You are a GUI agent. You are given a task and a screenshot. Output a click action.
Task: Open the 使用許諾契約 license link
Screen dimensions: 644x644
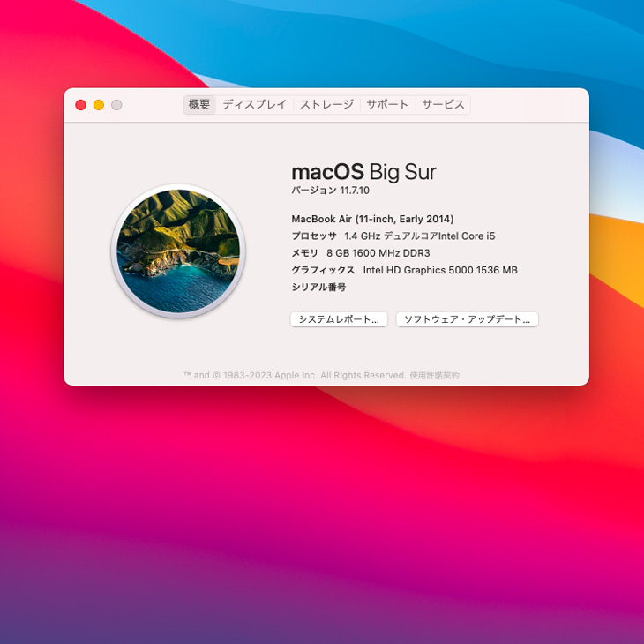pyautogui.click(x=434, y=376)
